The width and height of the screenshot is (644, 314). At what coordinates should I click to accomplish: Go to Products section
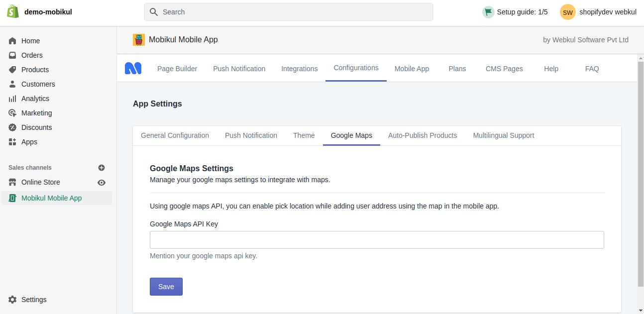[35, 70]
